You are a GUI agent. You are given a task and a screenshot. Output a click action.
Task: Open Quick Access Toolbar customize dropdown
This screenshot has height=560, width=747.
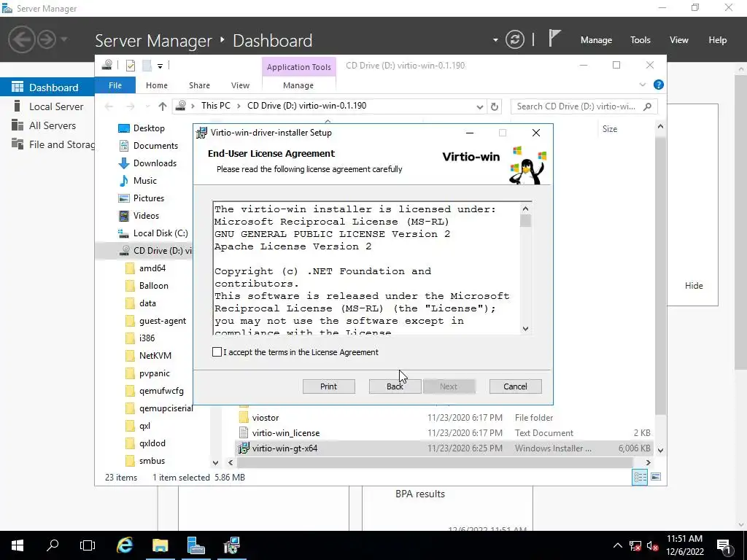[x=160, y=66]
